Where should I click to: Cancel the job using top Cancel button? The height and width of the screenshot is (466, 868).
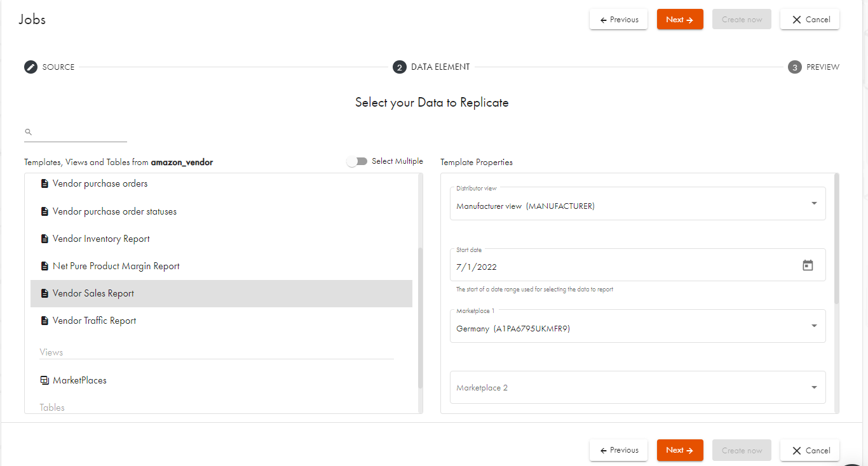[810, 20]
